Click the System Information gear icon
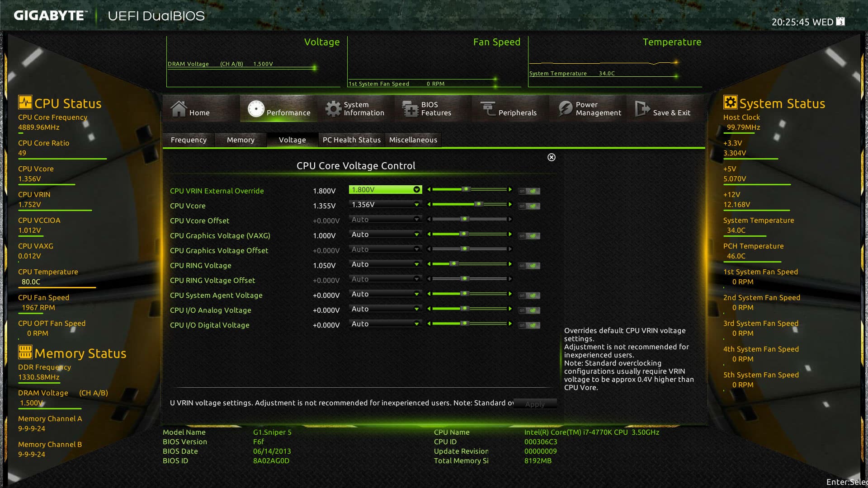Image resolution: width=868 pixels, height=488 pixels. [333, 109]
